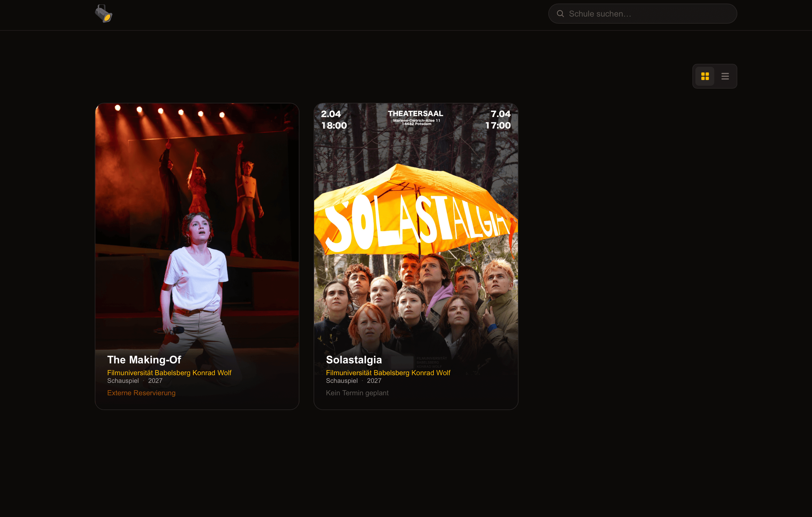The image size is (812, 517).
Task: Open Filmuniversität link under Solastalgia
Action: pyautogui.click(x=388, y=373)
